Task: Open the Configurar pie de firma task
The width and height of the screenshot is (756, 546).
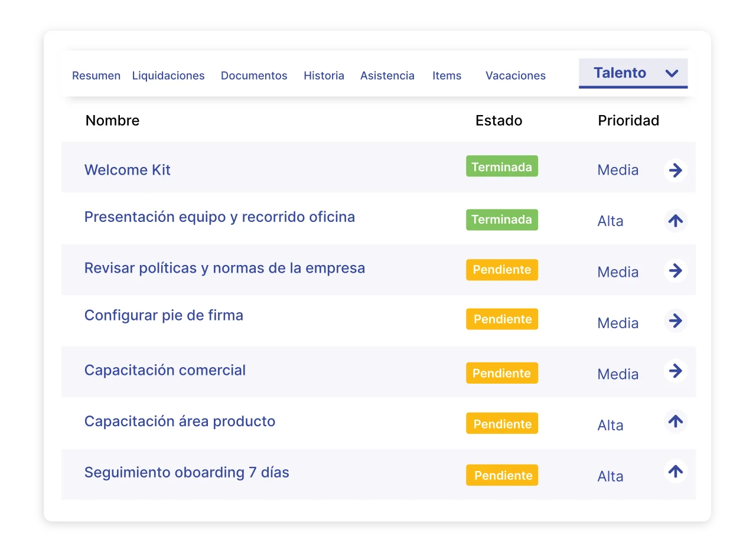Action: pyautogui.click(x=164, y=315)
